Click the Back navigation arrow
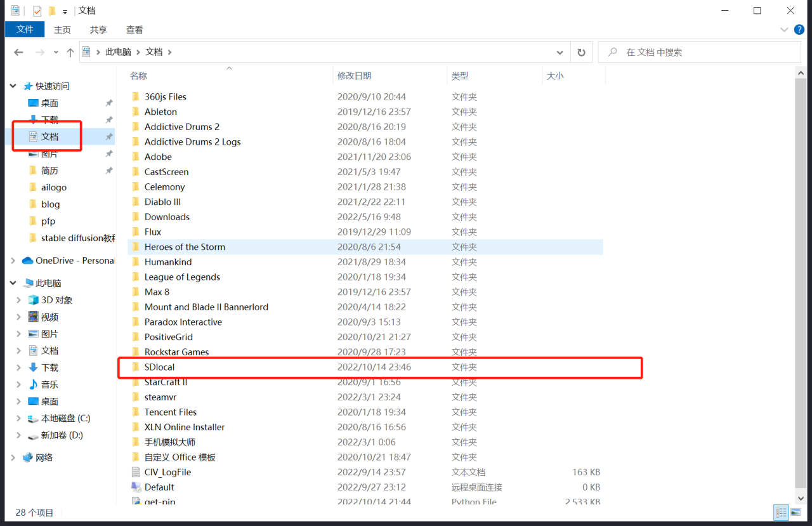 click(18, 53)
